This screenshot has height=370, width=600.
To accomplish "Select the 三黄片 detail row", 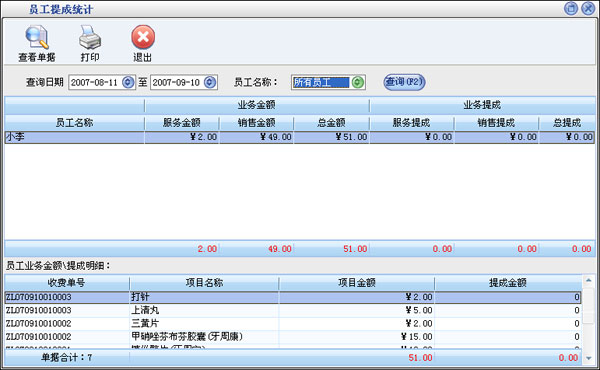I will click(293, 324).
